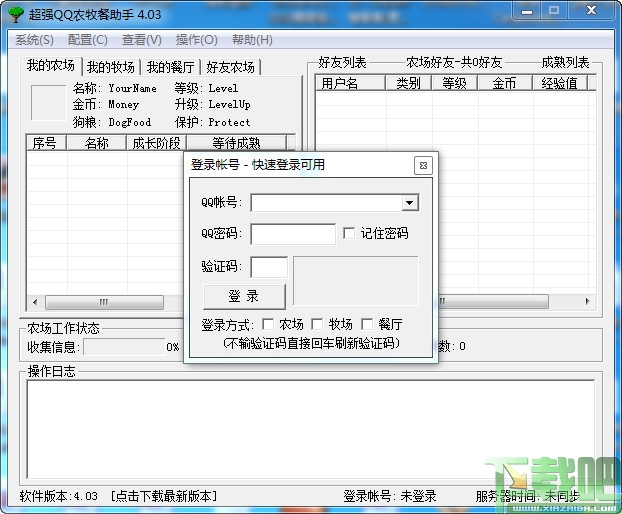This screenshot has width=622, height=514.
Task: Click the Money gold value
Action: [x=124, y=105]
